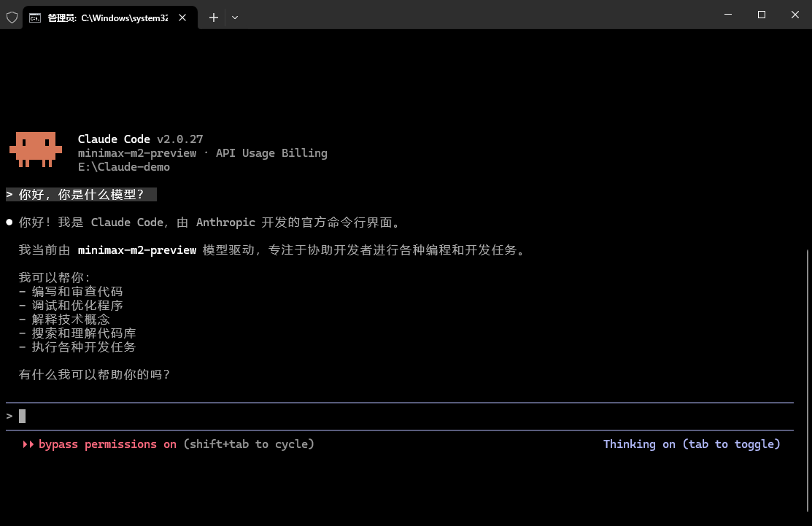Viewport: 812px width, 526px height.
Task: Focus the Claude Code prompt input line
Action: tap(399, 417)
